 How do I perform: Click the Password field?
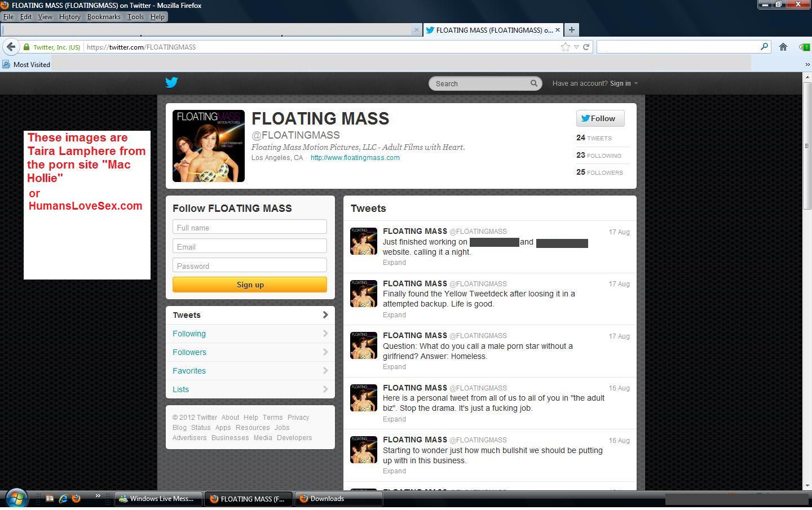pyautogui.click(x=250, y=266)
